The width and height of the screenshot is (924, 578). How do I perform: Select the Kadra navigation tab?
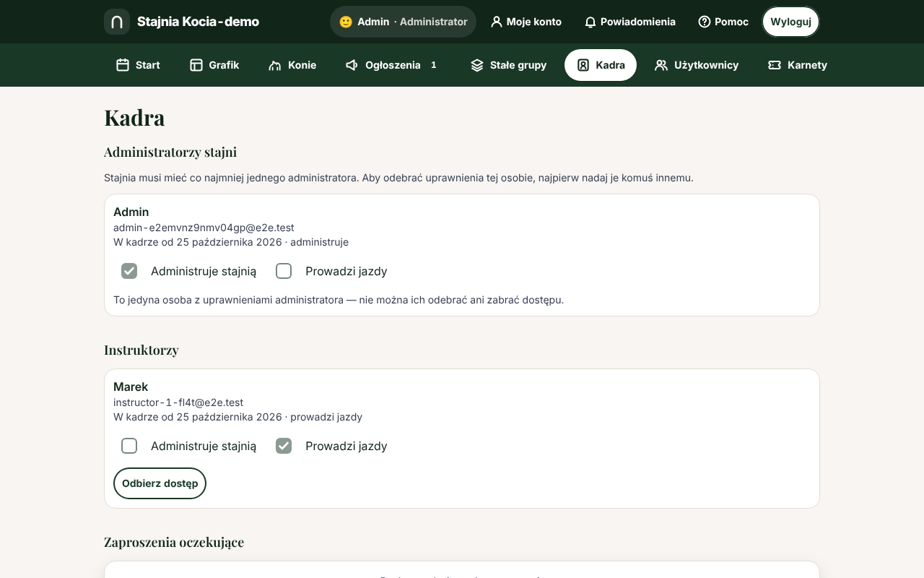click(601, 65)
